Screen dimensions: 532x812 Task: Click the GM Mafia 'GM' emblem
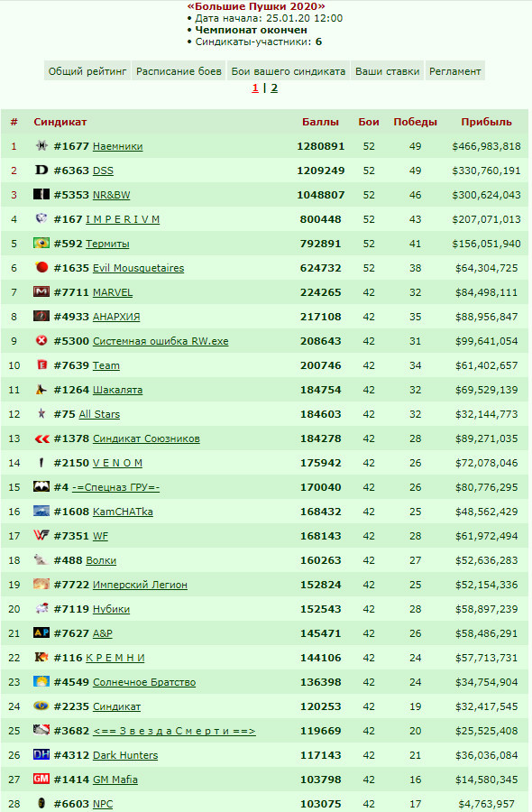(x=41, y=779)
